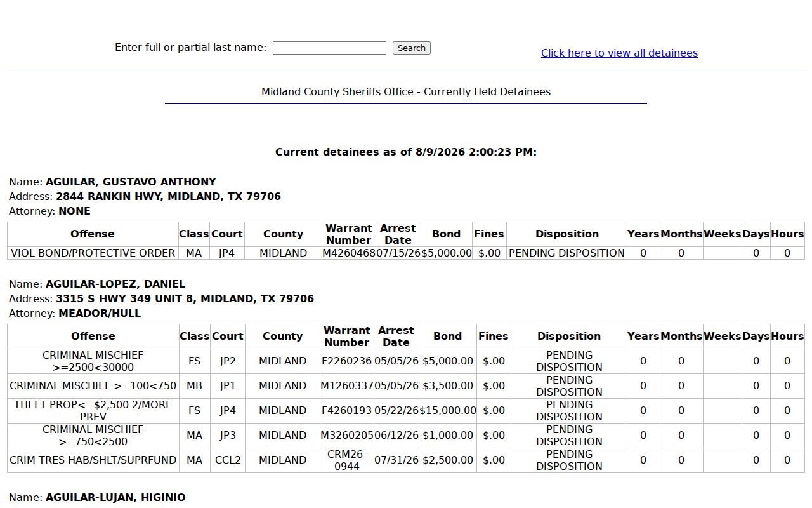Select the page heading 'Midland County Sheriffs Office - Currently Held Detainees'

406,92
